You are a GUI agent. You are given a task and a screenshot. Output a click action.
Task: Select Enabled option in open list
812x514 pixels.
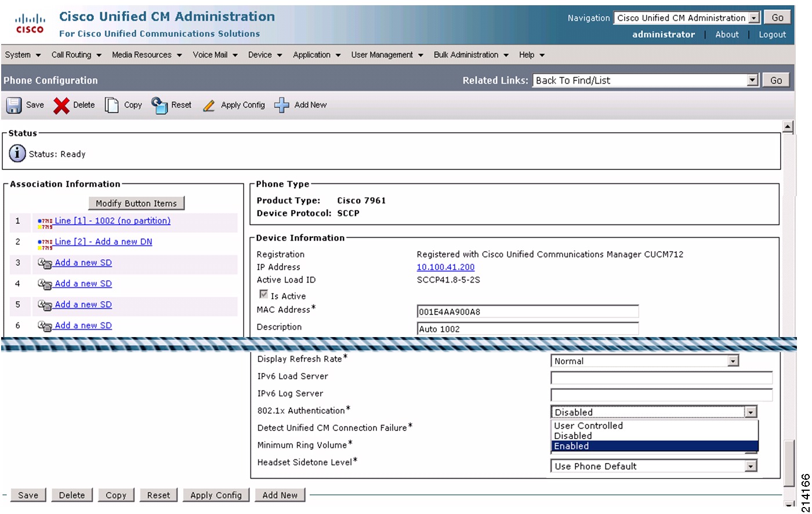(x=654, y=446)
